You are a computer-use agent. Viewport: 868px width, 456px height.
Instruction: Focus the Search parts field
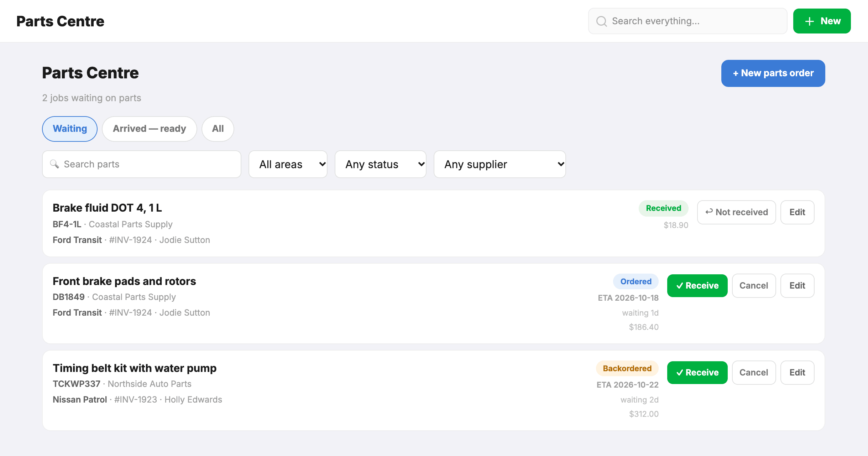tap(142, 164)
